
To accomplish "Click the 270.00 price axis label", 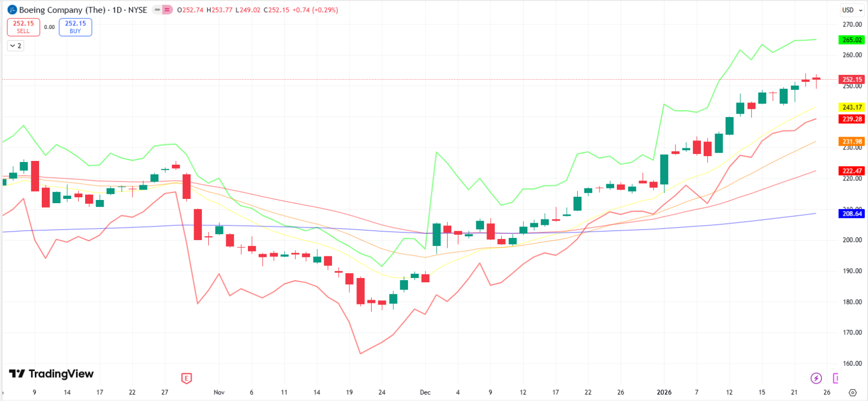I will pyautogui.click(x=852, y=24).
